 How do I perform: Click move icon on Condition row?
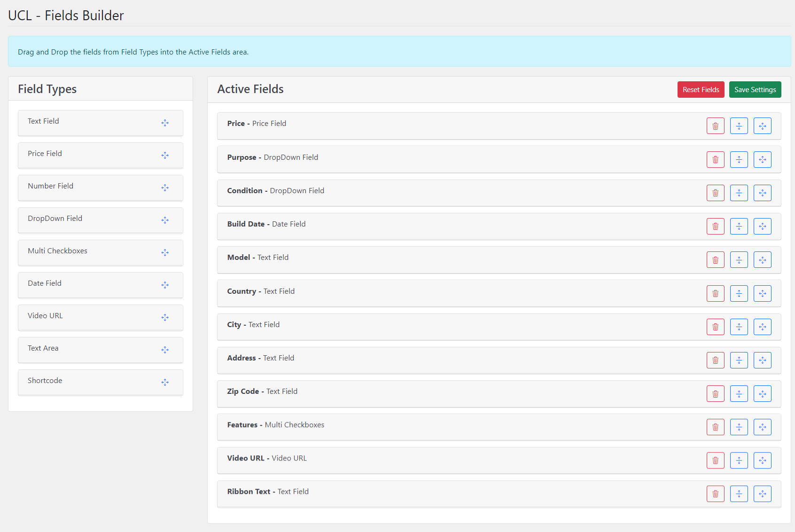click(x=762, y=193)
